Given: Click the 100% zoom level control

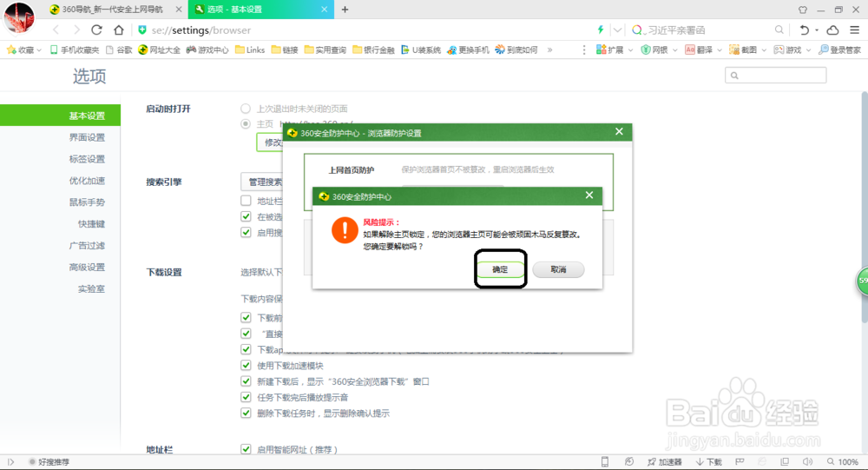Looking at the screenshot, I should [x=843, y=461].
